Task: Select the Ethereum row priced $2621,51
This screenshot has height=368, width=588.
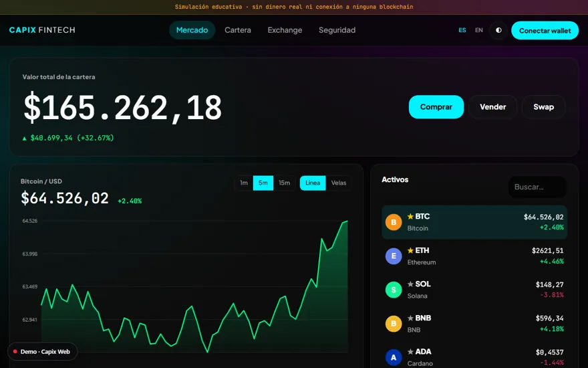Action: tap(474, 256)
